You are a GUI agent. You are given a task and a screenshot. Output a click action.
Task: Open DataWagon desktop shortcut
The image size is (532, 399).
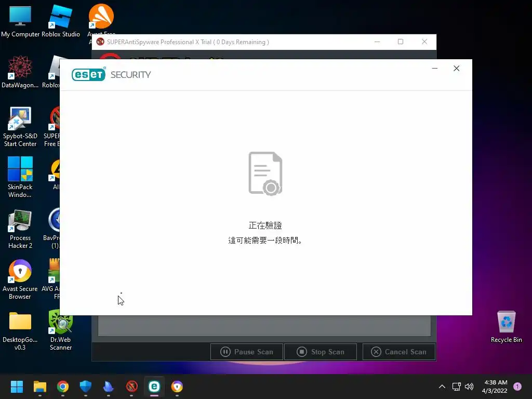(20, 72)
